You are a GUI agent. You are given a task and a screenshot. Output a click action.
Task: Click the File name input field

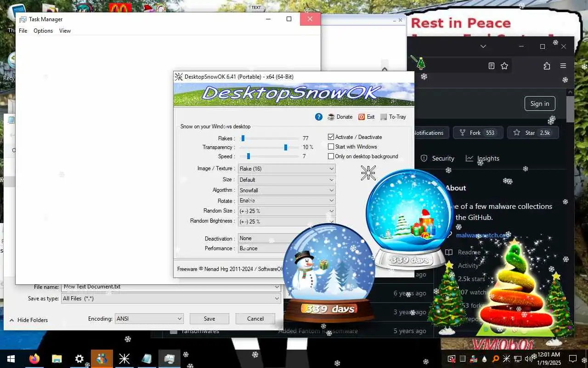(x=171, y=287)
